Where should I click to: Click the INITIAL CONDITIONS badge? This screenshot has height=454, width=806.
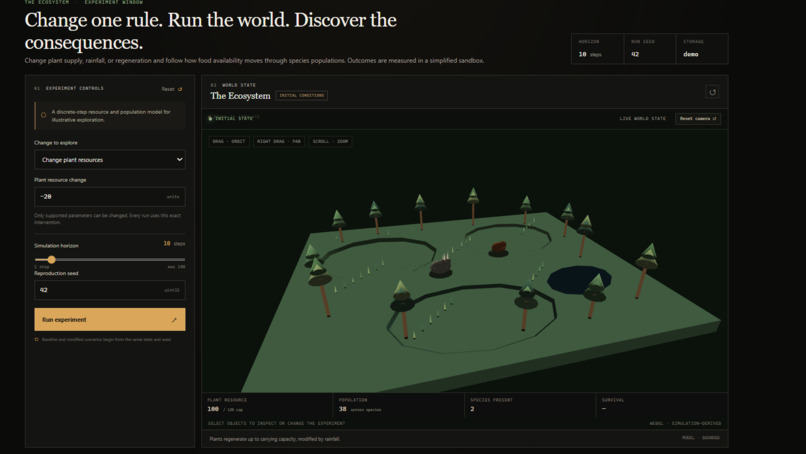[x=302, y=96]
